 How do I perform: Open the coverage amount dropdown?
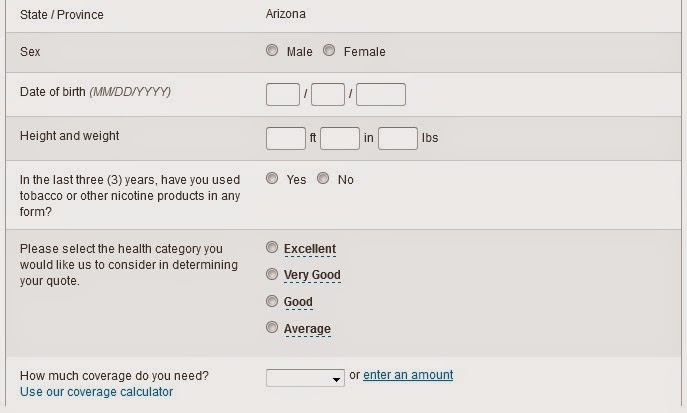(x=305, y=377)
